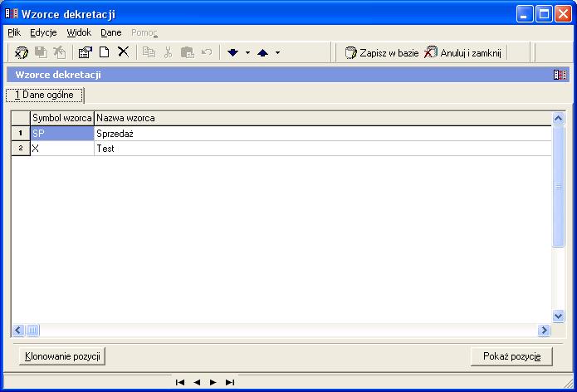Click the grayed-out copy icon
577x392 pixels.
click(x=149, y=51)
